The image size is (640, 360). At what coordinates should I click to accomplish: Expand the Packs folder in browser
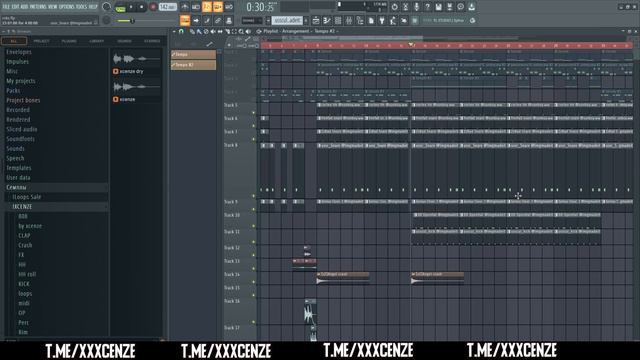click(x=13, y=91)
